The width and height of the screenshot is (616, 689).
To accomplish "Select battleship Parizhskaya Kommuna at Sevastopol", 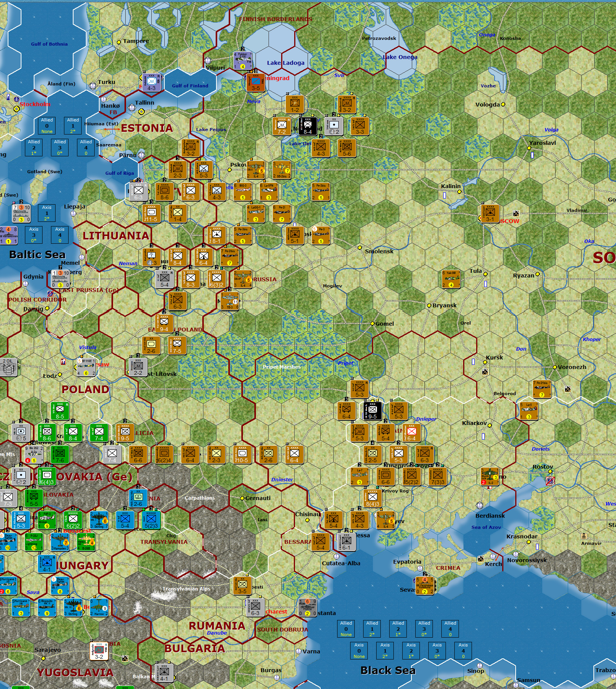I will (424, 586).
